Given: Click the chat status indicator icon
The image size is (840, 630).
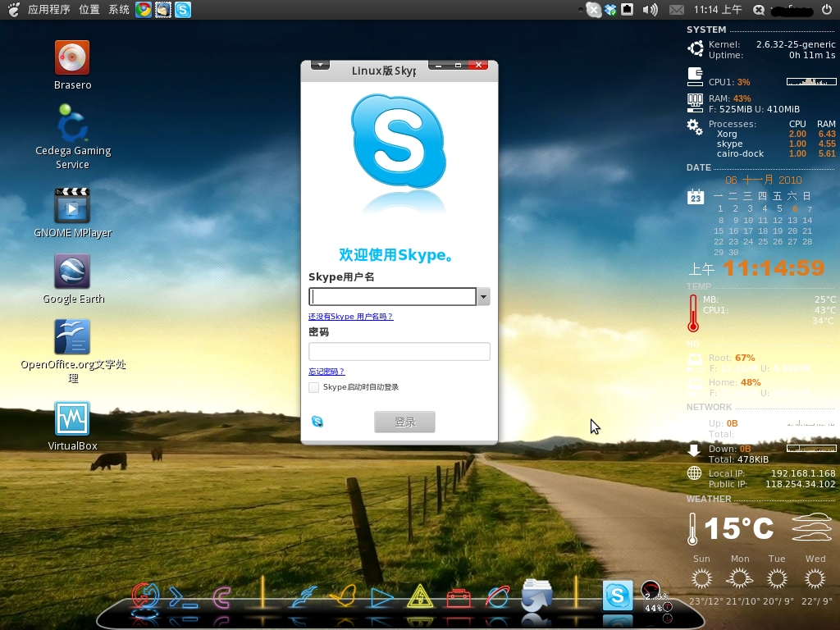Looking at the screenshot, I should (759, 10).
